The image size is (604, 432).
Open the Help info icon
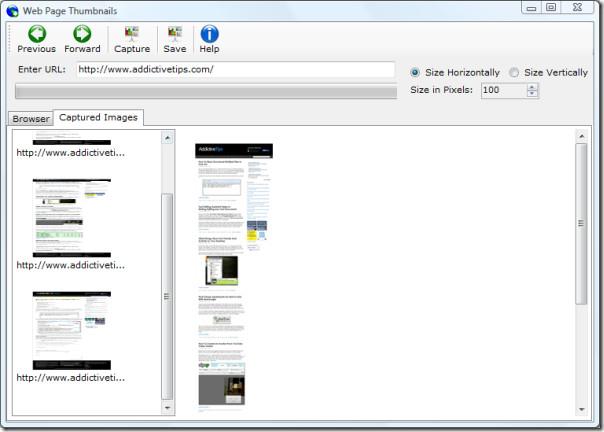click(210, 34)
